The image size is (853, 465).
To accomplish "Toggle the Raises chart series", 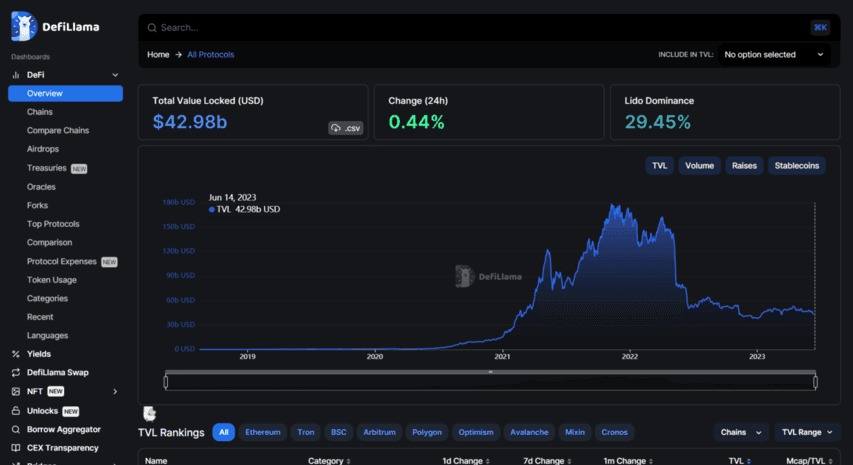I will click(x=744, y=166).
